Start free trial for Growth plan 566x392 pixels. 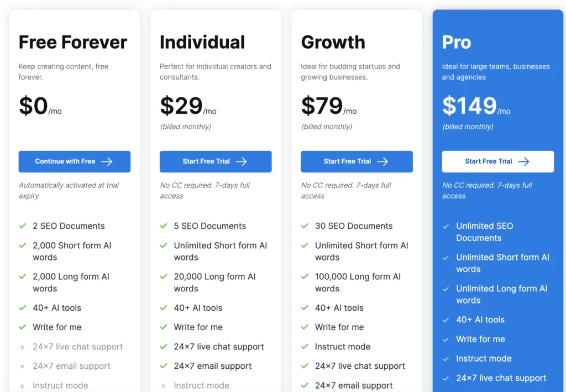pyautogui.click(x=357, y=161)
